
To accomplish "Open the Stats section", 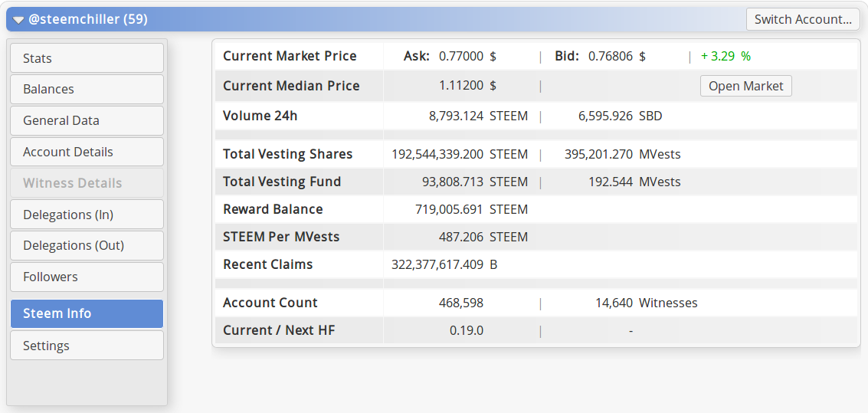I will (x=87, y=58).
